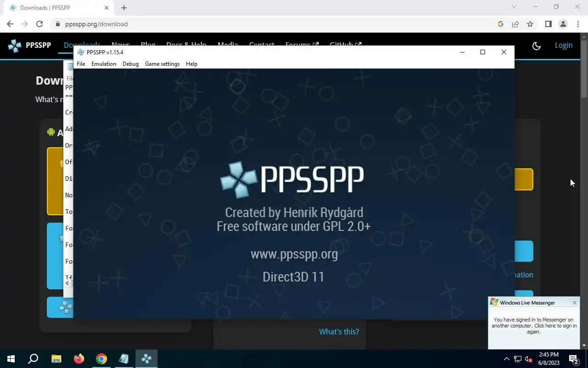Open a new Chrome tab

124,8
